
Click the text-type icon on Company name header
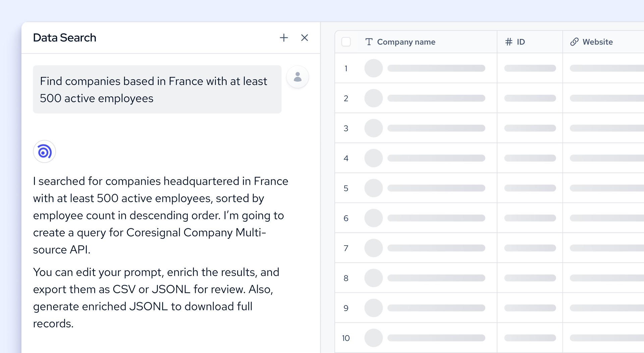369,42
